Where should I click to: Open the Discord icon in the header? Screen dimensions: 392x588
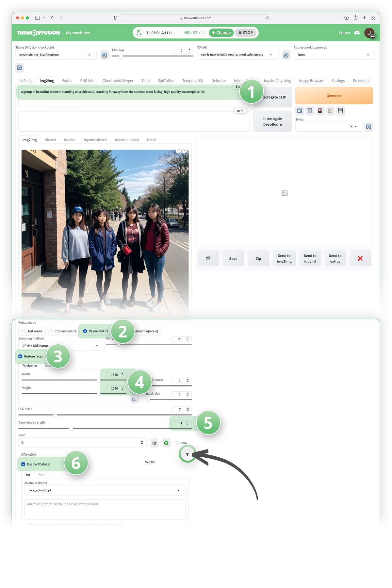tap(357, 33)
